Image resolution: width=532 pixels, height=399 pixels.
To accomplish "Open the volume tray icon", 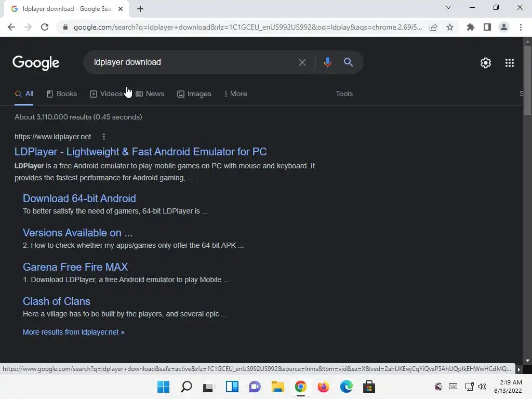I will 482,387.
